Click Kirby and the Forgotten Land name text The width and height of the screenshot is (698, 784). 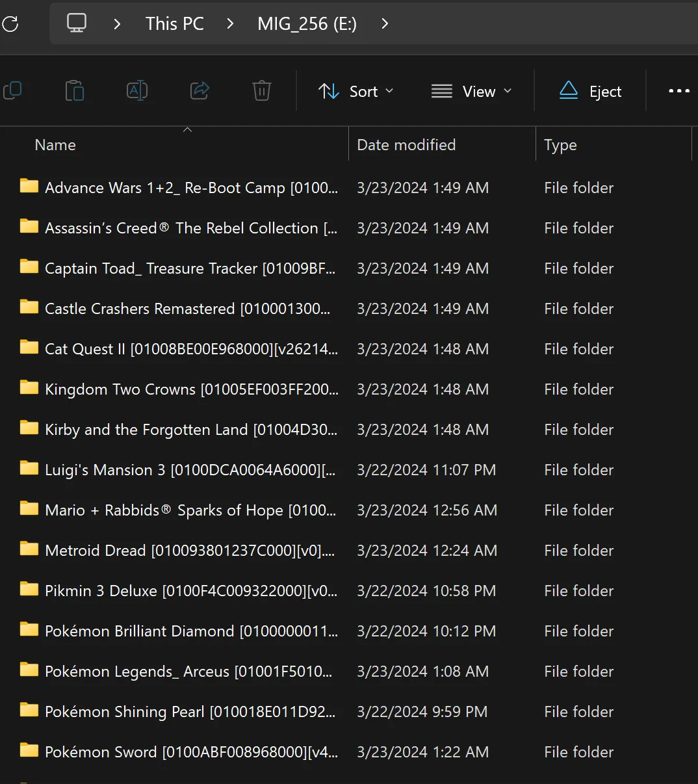[x=191, y=430]
